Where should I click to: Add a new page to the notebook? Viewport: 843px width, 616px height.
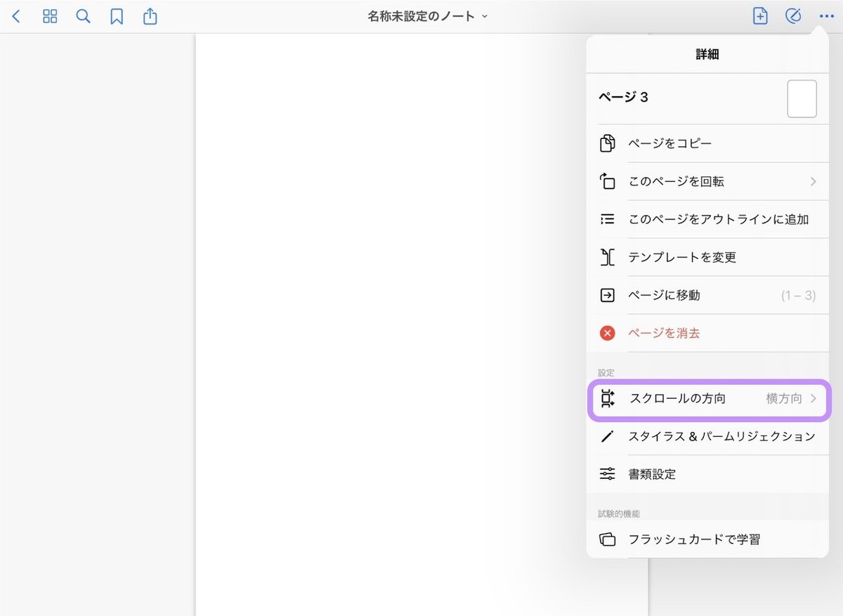(759, 15)
